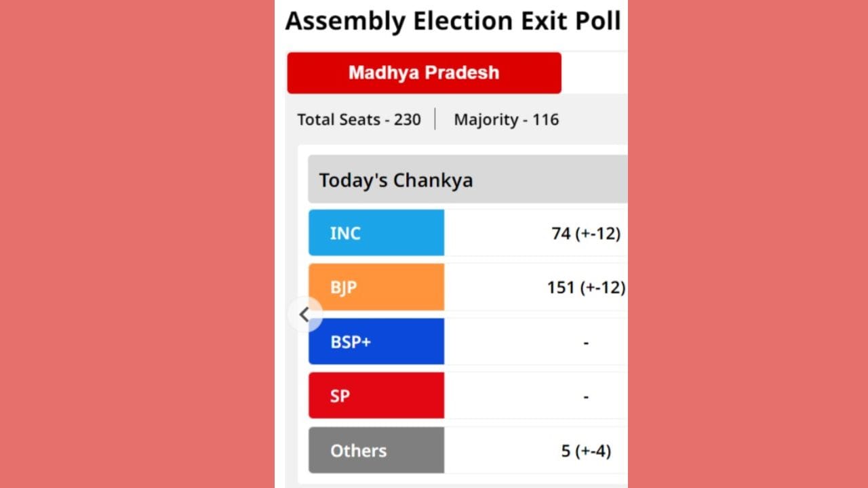Click the Others seat count 5 (+-4)
Viewport: 868px width, 488px height.
(586, 451)
